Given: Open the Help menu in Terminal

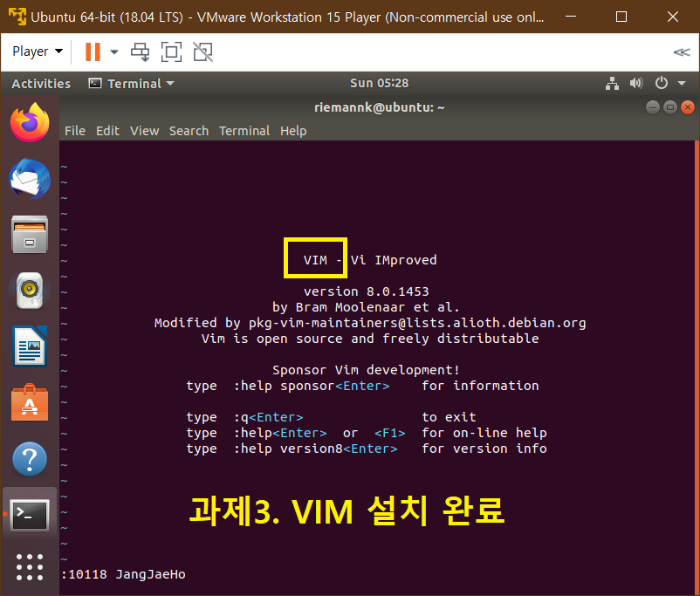Looking at the screenshot, I should coord(293,131).
